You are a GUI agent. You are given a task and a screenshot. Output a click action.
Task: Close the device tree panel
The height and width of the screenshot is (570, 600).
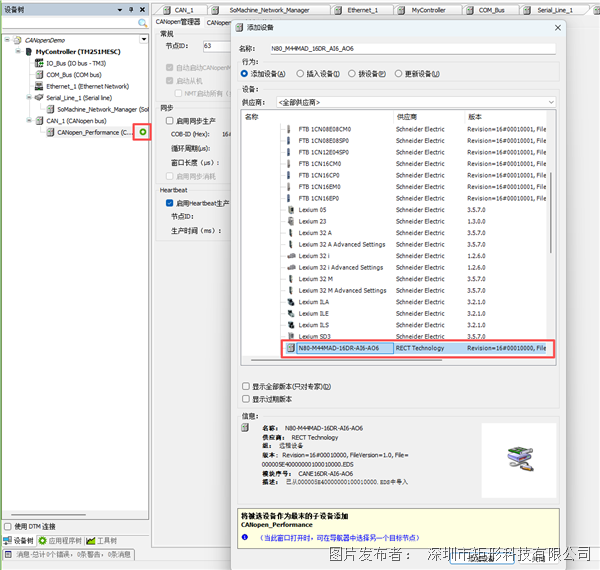click(142, 10)
